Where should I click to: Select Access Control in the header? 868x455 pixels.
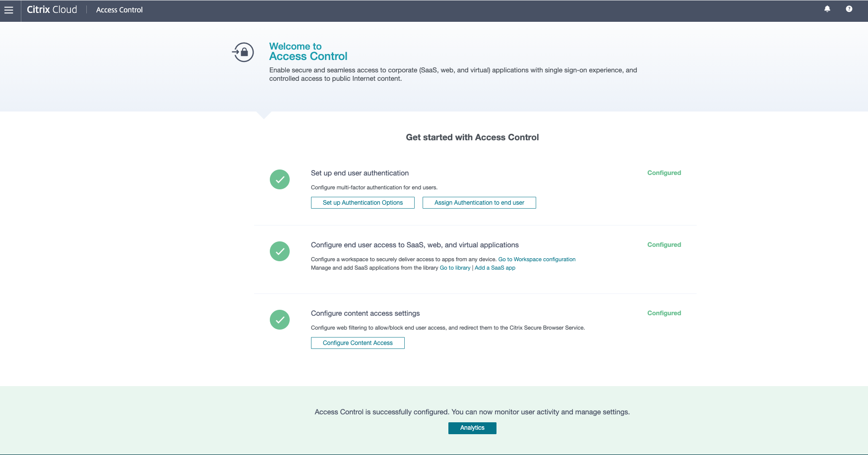pos(120,10)
